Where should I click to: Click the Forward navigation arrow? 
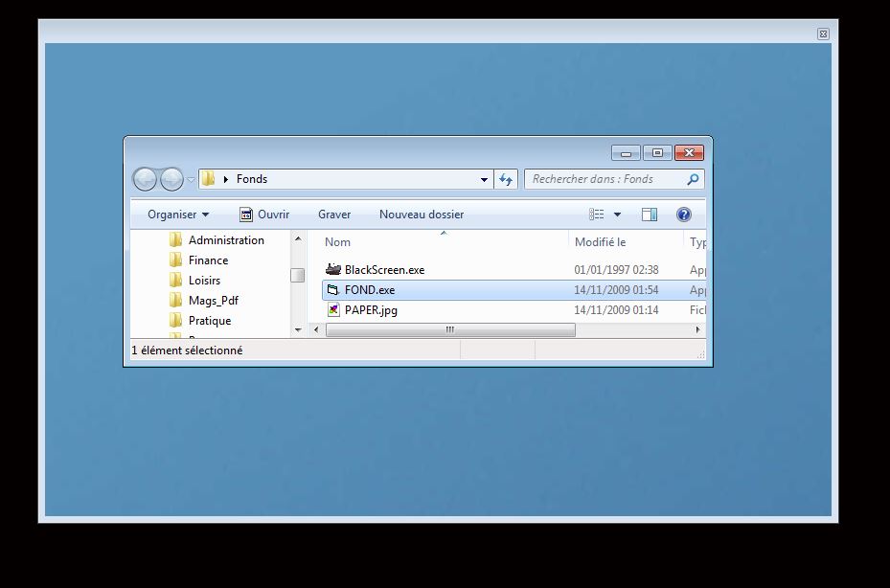click(171, 179)
